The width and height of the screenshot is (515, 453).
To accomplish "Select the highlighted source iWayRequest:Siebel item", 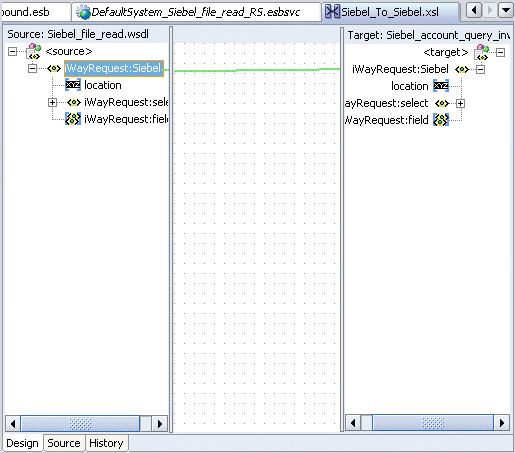I will tap(114, 68).
